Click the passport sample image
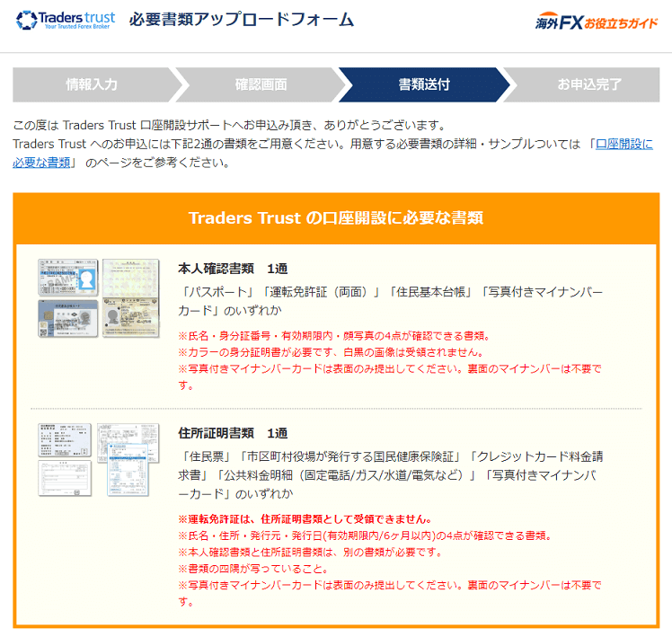The width and height of the screenshot is (672, 637). click(x=130, y=298)
